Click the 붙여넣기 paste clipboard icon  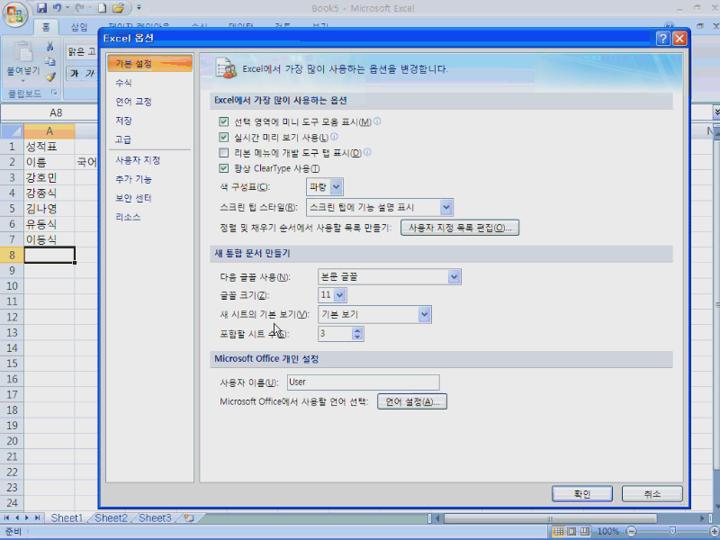pos(22,53)
